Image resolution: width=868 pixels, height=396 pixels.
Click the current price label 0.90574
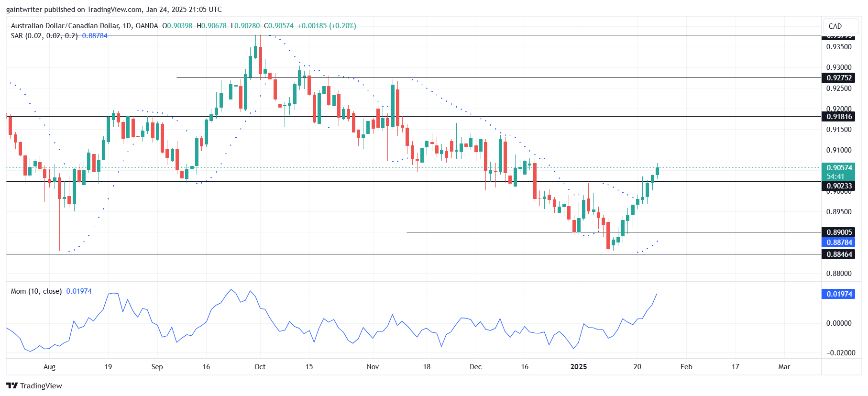pyautogui.click(x=839, y=167)
